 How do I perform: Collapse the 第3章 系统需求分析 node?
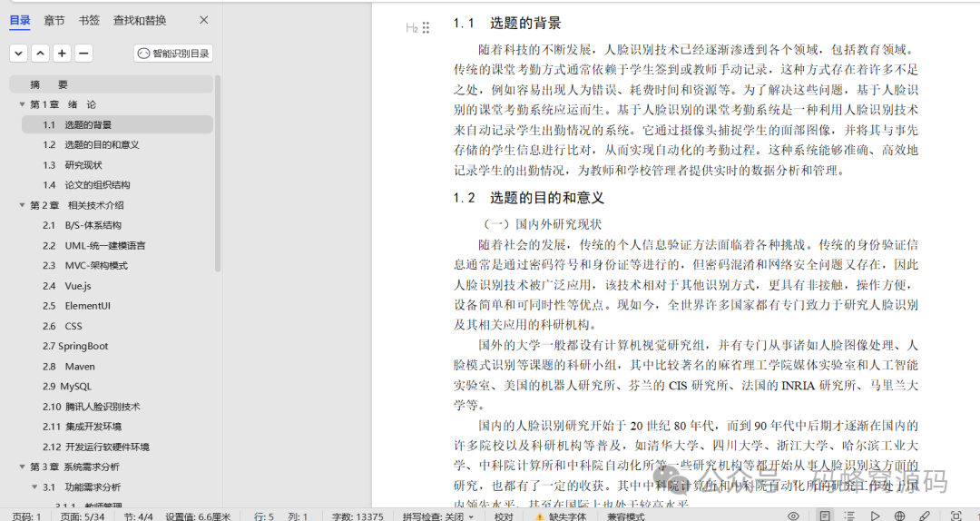pyautogui.click(x=23, y=467)
